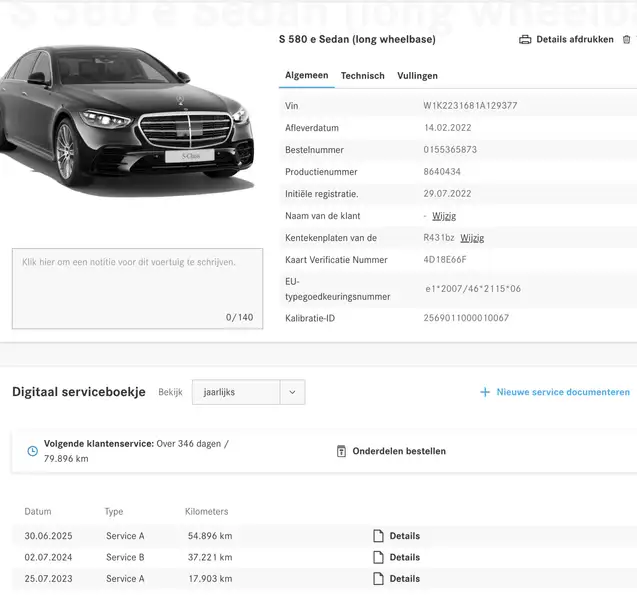Click the Productienummer value 8640434
This screenshot has width=637, height=600.
[442, 171]
